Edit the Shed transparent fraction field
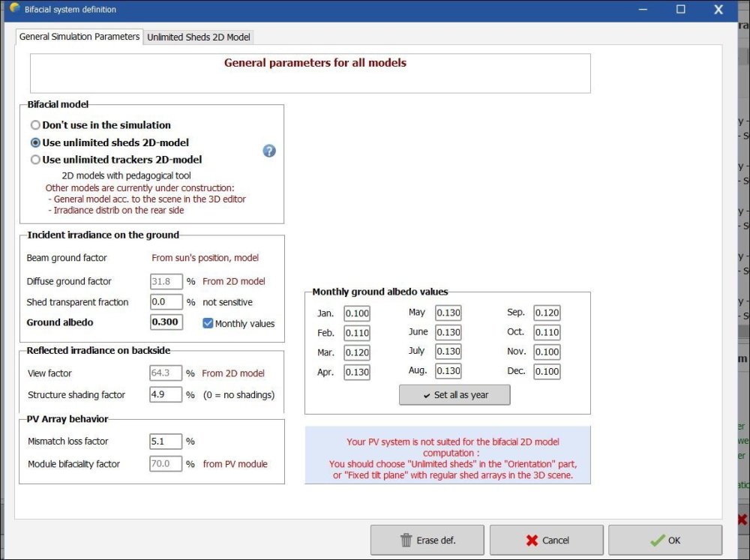The image size is (750, 560). tap(166, 302)
